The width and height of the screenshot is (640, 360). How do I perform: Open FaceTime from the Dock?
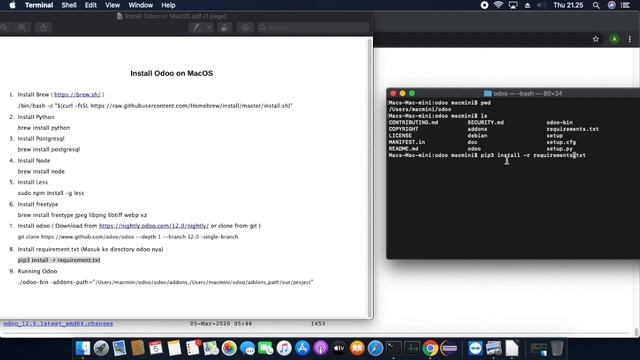(x=266, y=348)
